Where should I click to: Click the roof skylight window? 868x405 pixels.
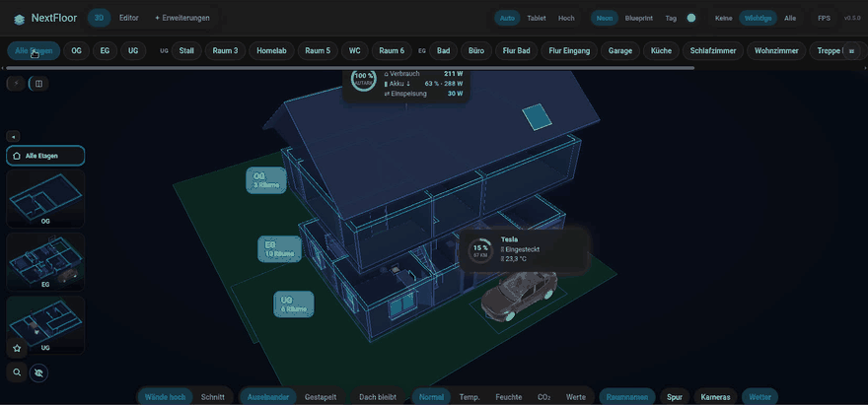click(x=537, y=116)
